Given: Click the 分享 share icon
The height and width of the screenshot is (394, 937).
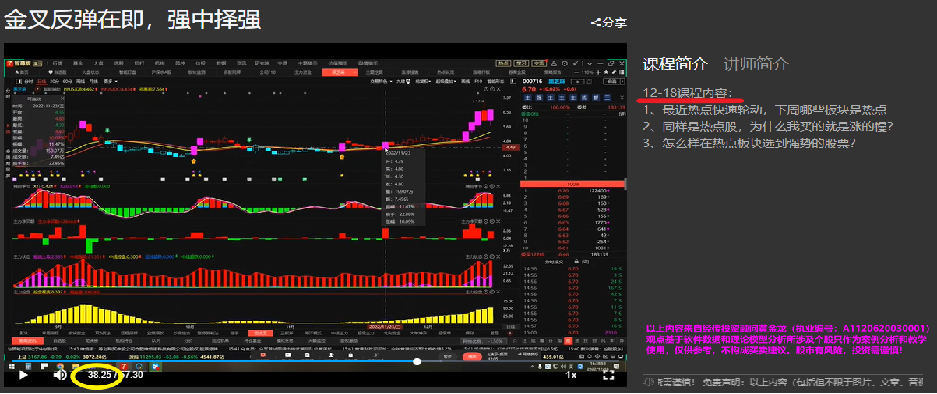Looking at the screenshot, I should 608,23.
